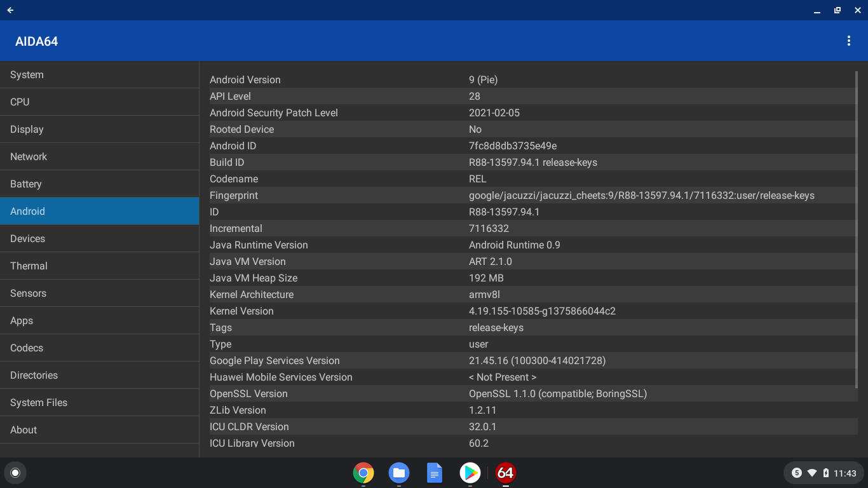Viewport: 868px width, 488px height.
Task: Select the highlighted Android section
Action: click(100, 211)
